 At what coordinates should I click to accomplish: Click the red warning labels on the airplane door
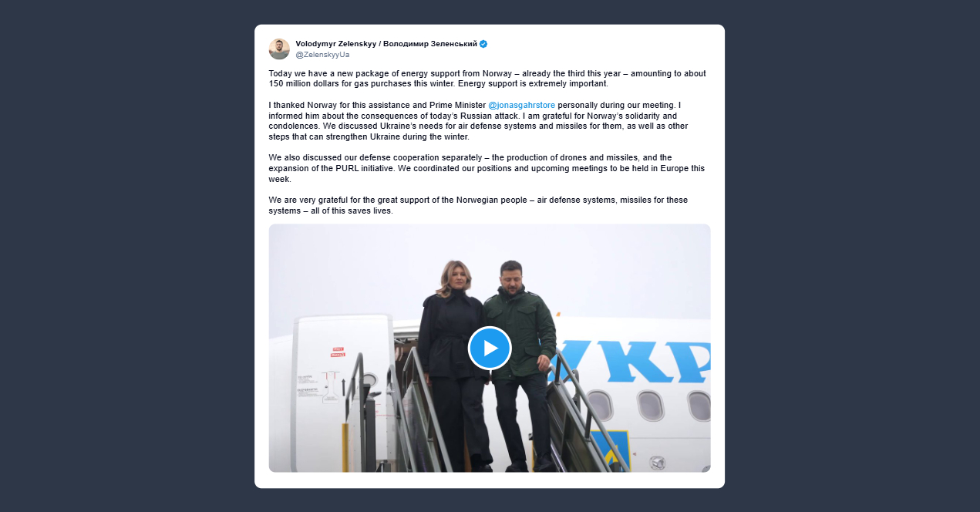tap(338, 352)
